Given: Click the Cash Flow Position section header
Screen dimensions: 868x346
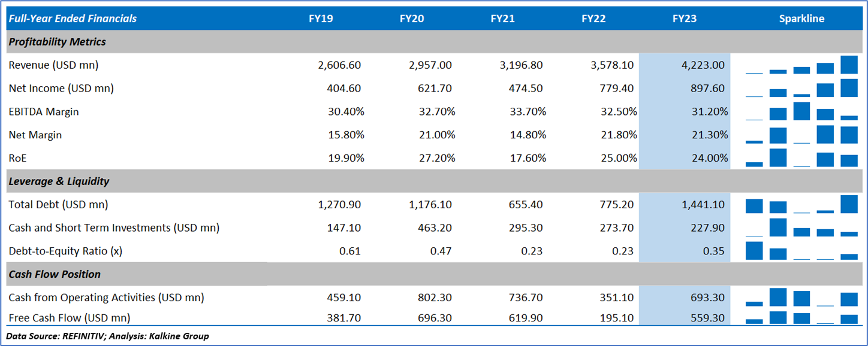Looking at the screenshot, I should coord(55,274).
